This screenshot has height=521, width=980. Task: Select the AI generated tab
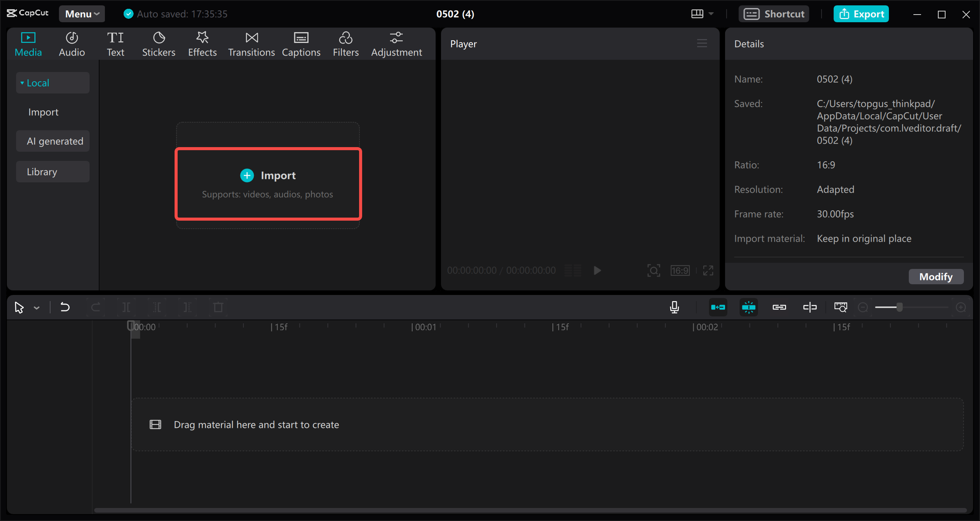[x=54, y=141]
